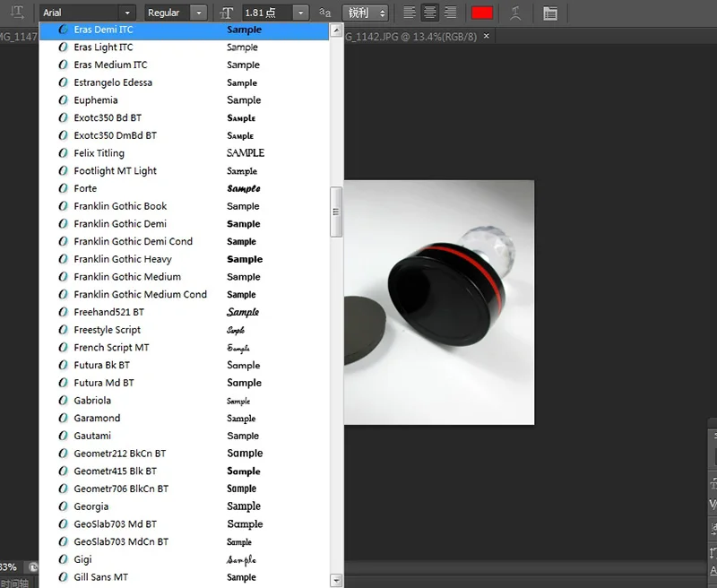Select Futura Bk BT font
This screenshot has height=588, width=717.
coord(184,366)
